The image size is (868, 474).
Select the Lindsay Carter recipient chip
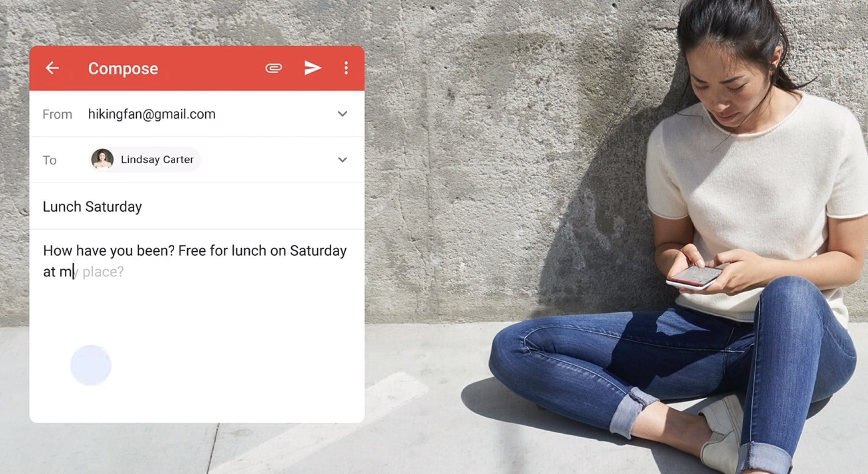[x=145, y=159]
